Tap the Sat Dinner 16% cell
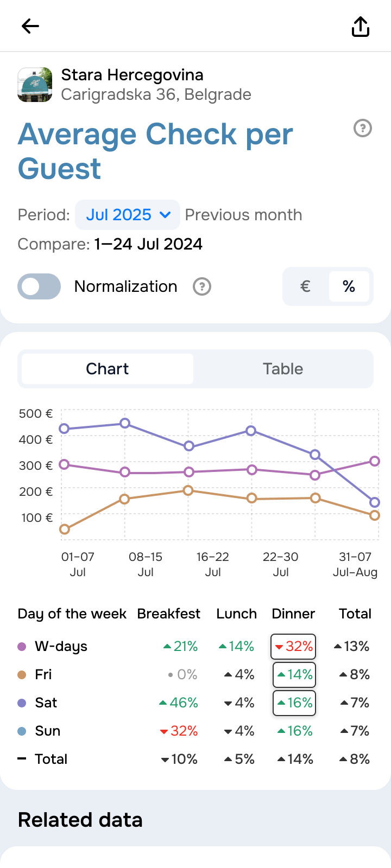391x868 pixels. [x=294, y=703]
